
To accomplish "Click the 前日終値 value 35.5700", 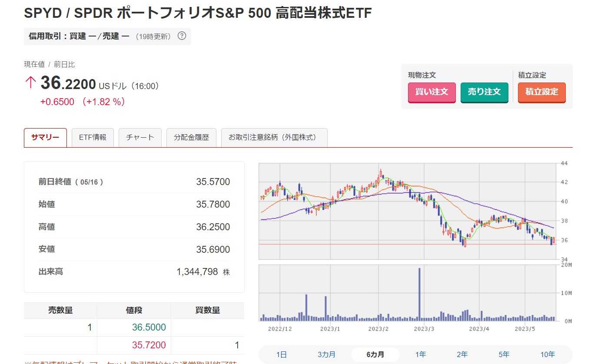I will [213, 182].
